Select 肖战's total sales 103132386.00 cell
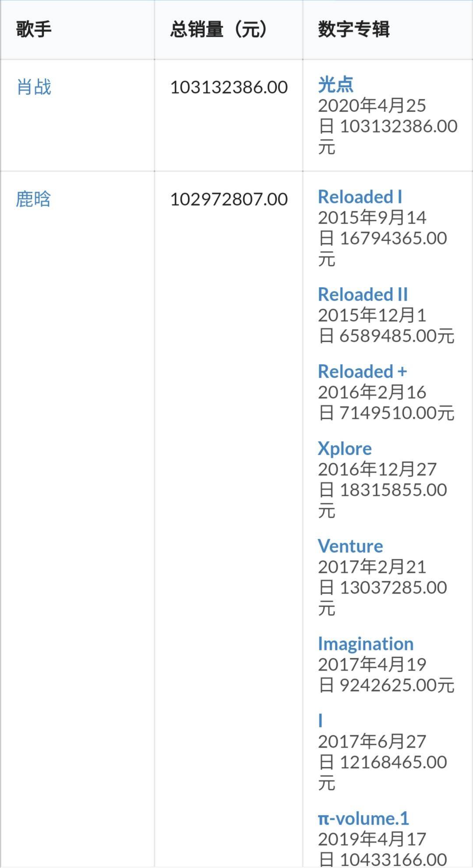 pyautogui.click(x=229, y=87)
